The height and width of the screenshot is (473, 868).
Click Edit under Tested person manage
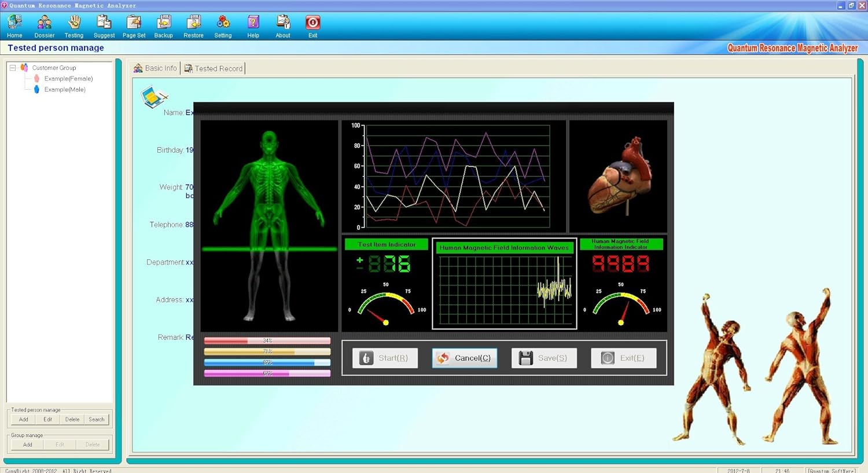pyautogui.click(x=47, y=420)
